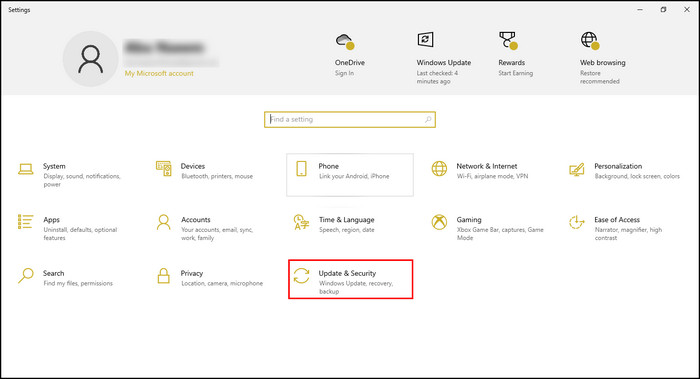
Task: Open the Personalization category label
Action: 618,166
